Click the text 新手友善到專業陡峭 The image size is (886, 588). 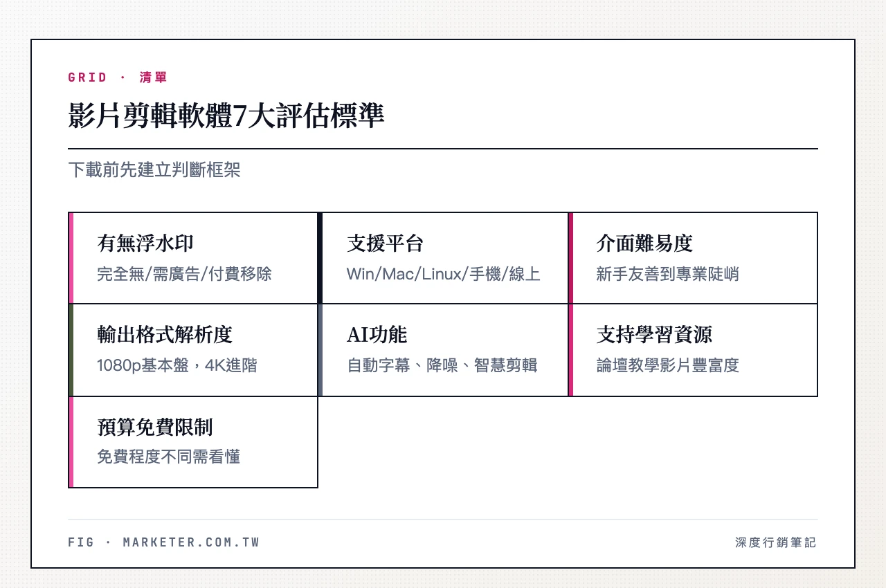click(667, 274)
